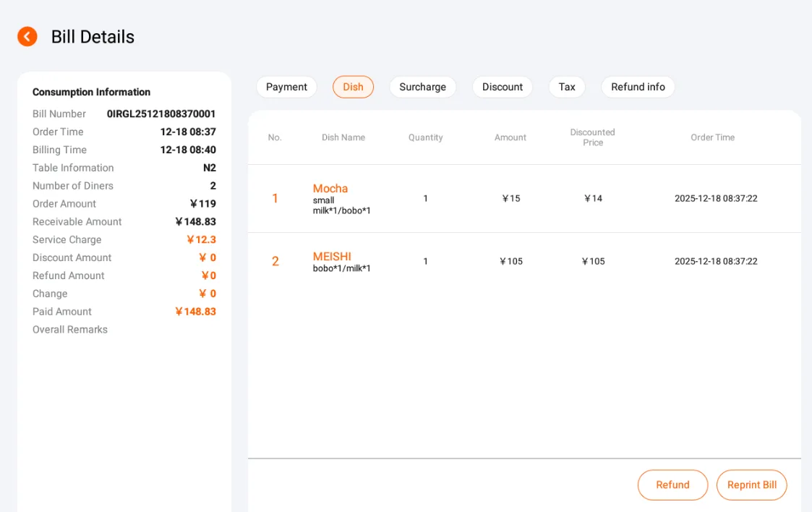
Task: Click the No. column header
Action: tap(275, 137)
